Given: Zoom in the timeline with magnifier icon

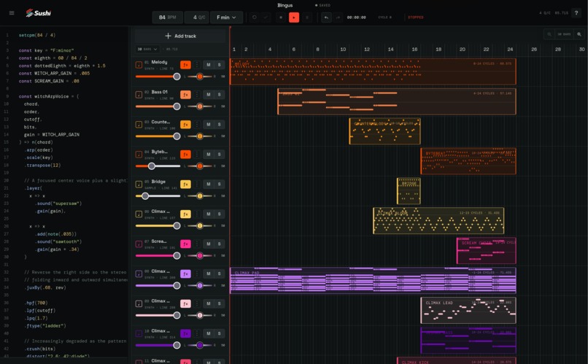Looking at the screenshot, I should pyautogui.click(x=579, y=34).
